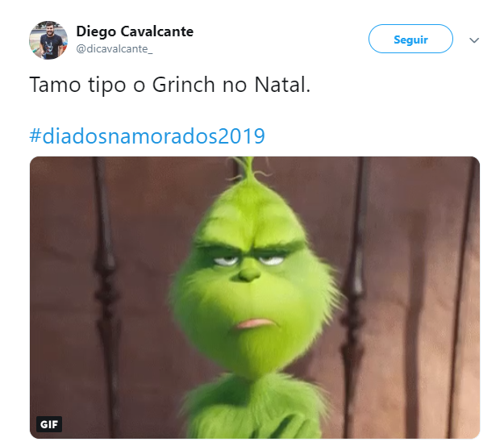The height and width of the screenshot is (446, 504).
Task: Select the tweet text about the Grinch
Action: coord(169,85)
